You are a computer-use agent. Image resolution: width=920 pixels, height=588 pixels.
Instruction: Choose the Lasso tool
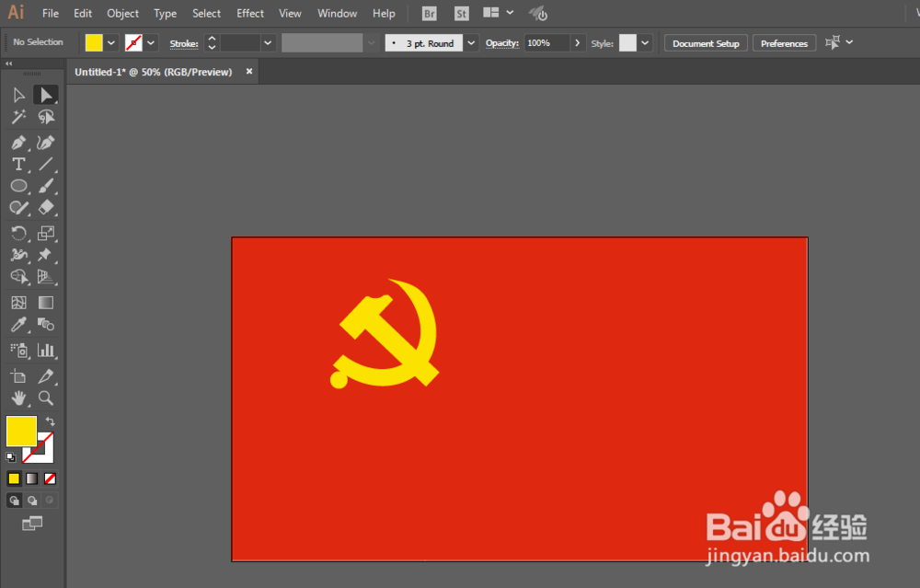45,117
